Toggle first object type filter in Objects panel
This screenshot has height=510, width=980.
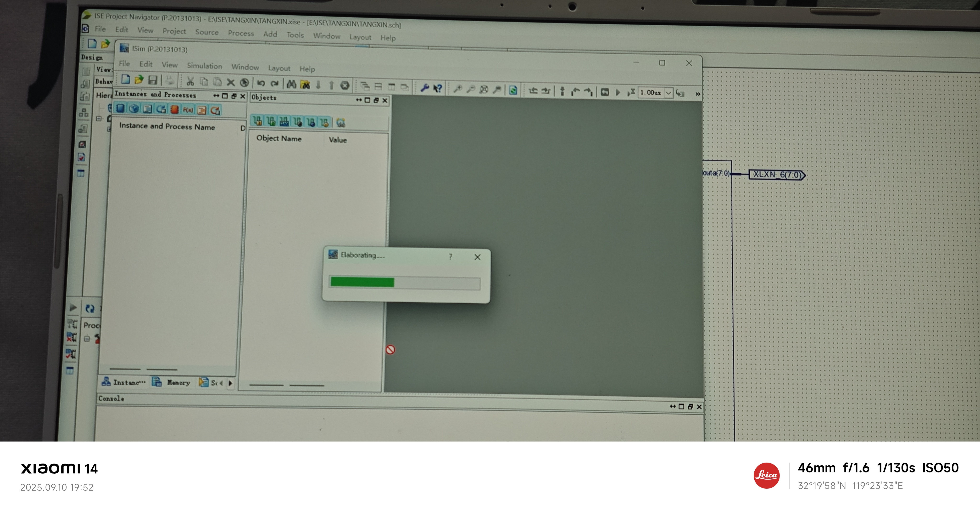click(257, 121)
